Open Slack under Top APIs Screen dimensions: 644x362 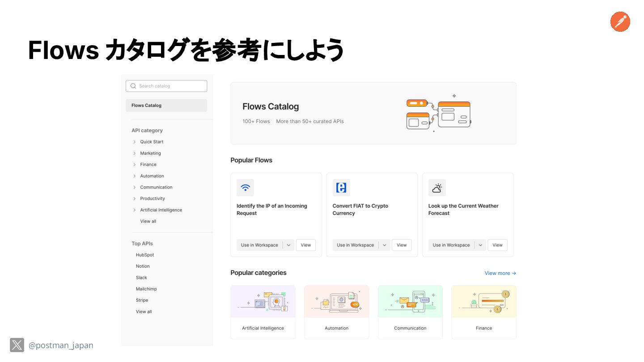point(141,278)
